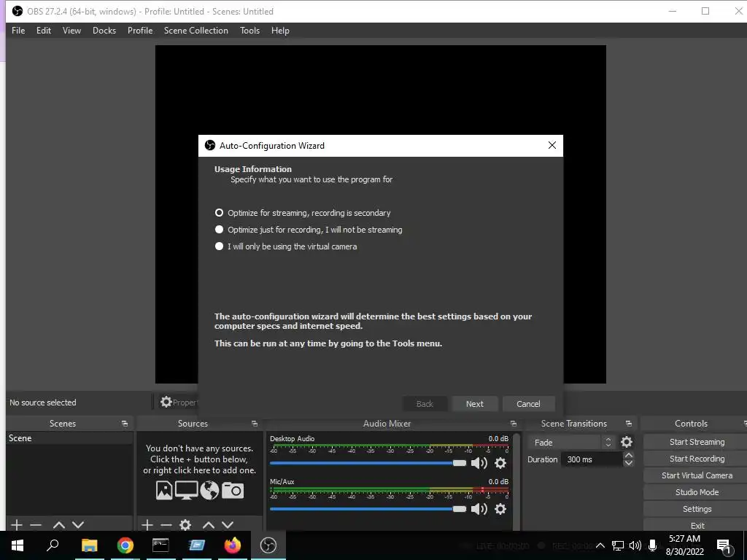This screenshot has width=747, height=560.
Task: Open Mic/Aux settings gear
Action: click(500, 509)
